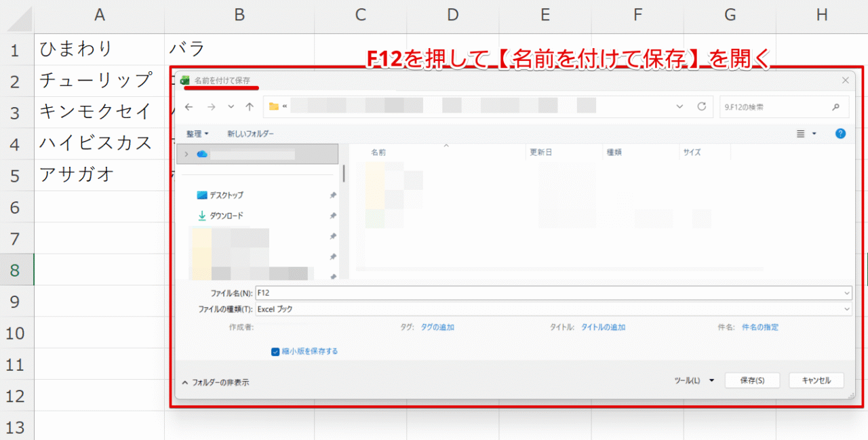Open the ファイルの種類 dropdown
Screen dimensions: 868x440
click(x=845, y=308)
